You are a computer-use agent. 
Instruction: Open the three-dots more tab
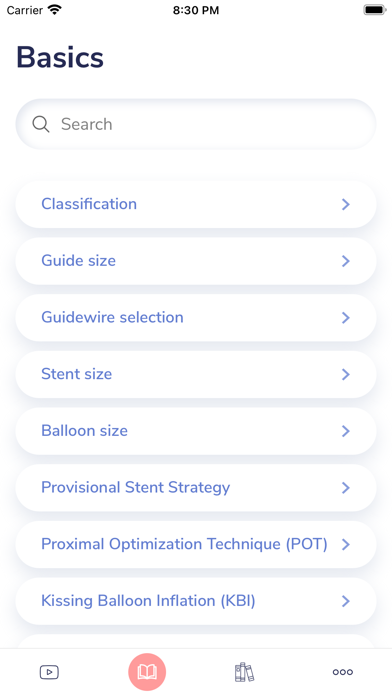[x=343, y=672]
